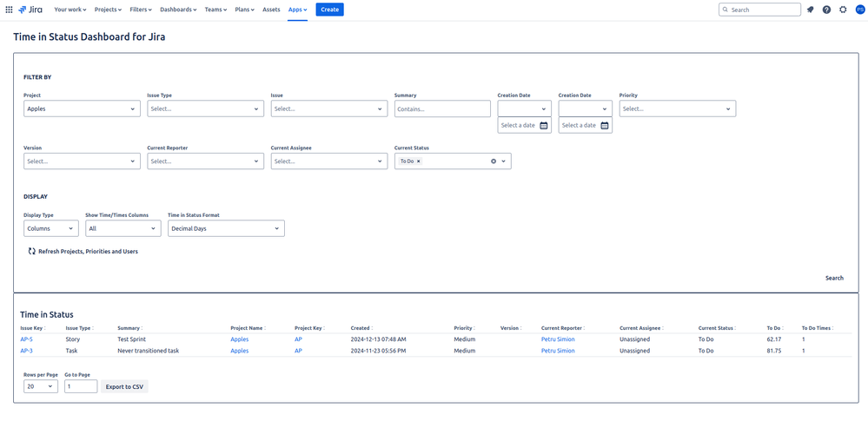This screenshot has width=868, height=421.
Task: Go to Assets in top navigation
Action: tap(271, 10)
